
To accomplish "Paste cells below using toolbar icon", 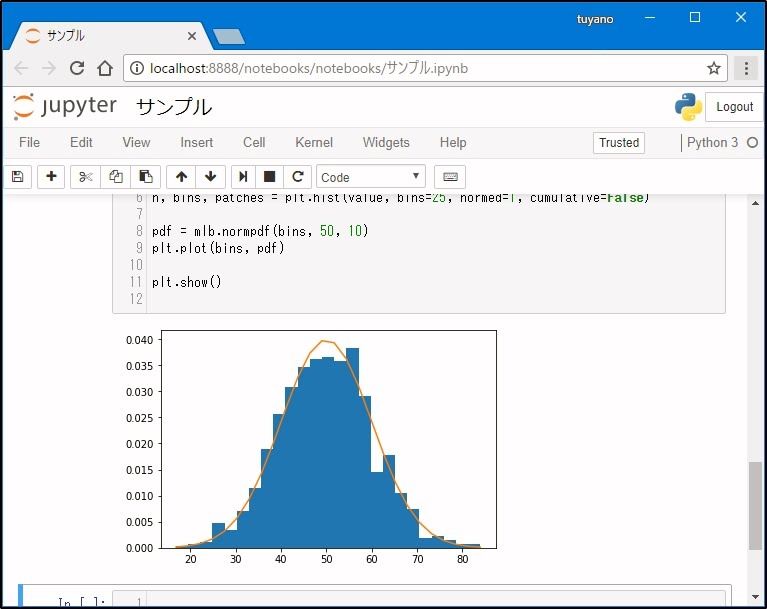I will click(x=145, y=177).
